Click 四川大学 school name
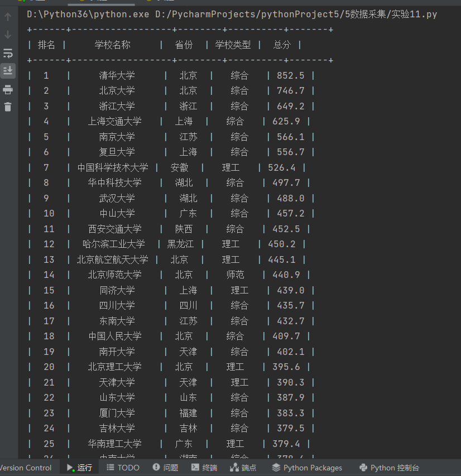The image size is (461, 476). click(x=117, y=305)
